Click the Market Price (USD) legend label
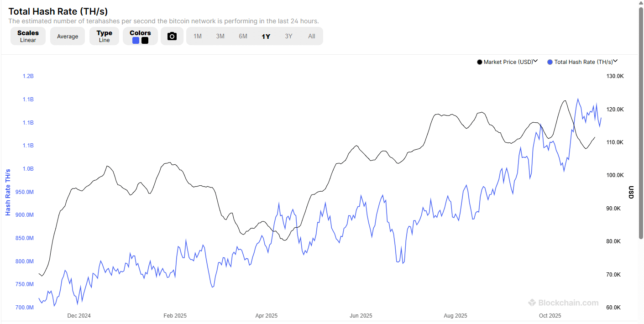The width and height of the screenshot is (644, 324). tap(508, 62)
